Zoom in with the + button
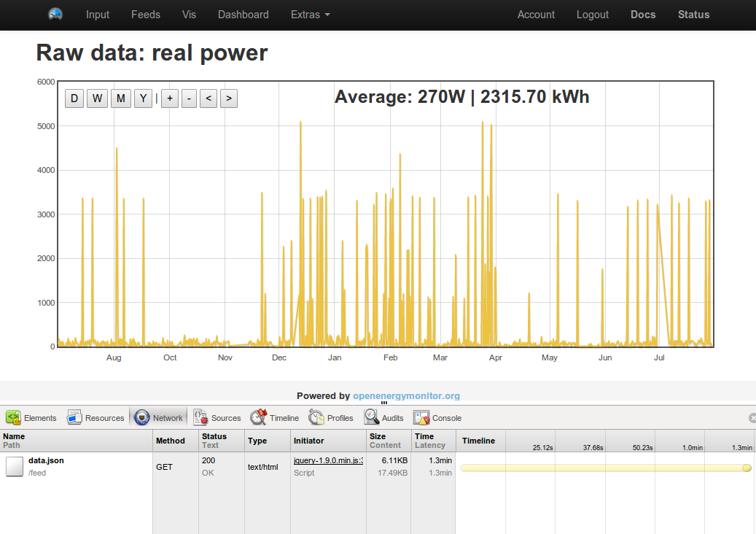This screenshot has height=534, width=756. [170, 98]
